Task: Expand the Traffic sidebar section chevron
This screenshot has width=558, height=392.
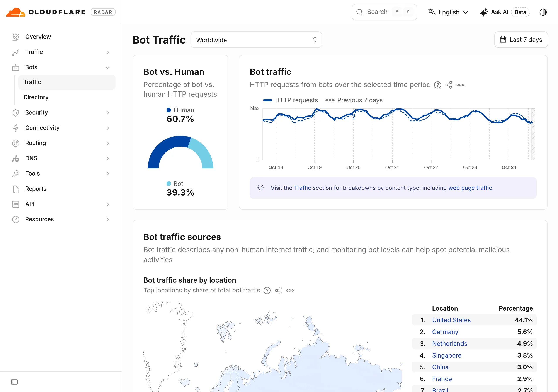Action: 108,52
